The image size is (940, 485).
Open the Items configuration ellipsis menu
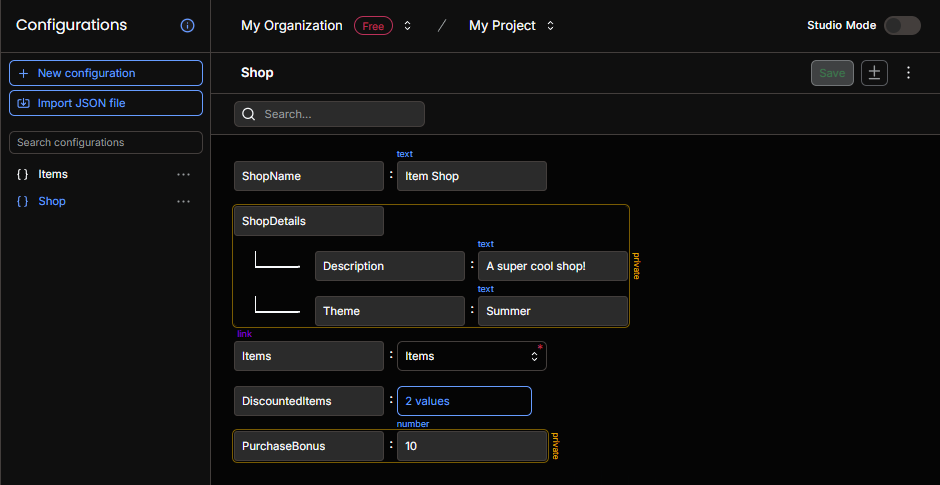(x=183, y=174)
